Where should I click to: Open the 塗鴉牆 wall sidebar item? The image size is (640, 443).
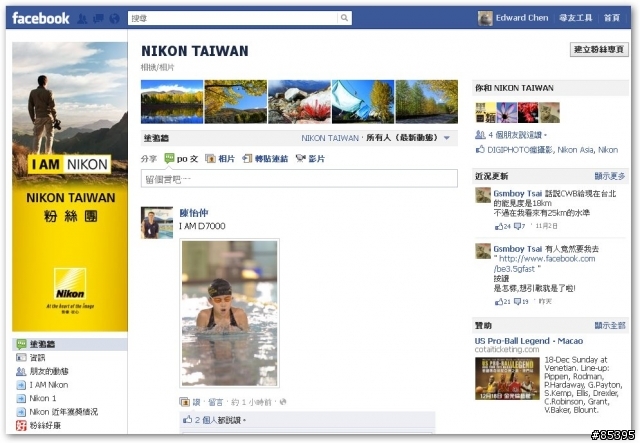[70, 344]
